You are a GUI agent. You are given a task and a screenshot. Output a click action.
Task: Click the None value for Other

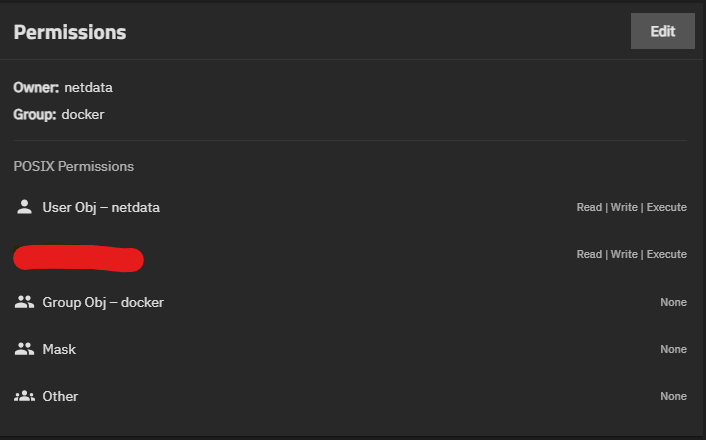pyautogui.click(x=673, y=397)
